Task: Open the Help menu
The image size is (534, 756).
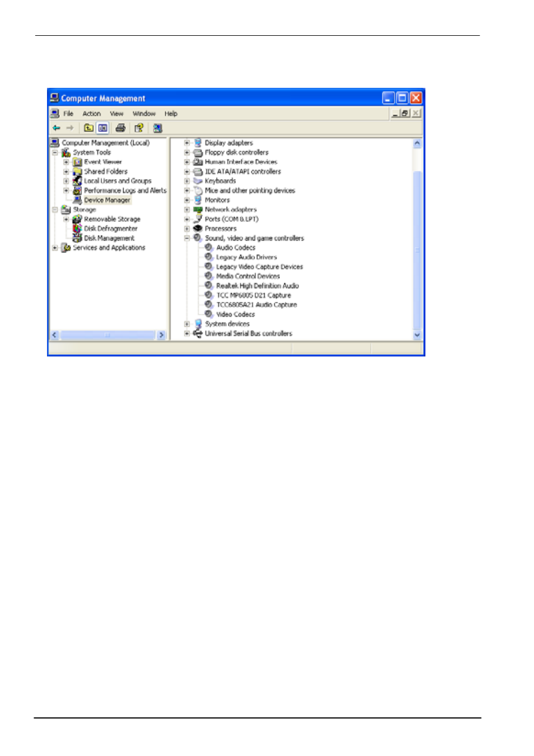Action: click(x=171, y=114)
